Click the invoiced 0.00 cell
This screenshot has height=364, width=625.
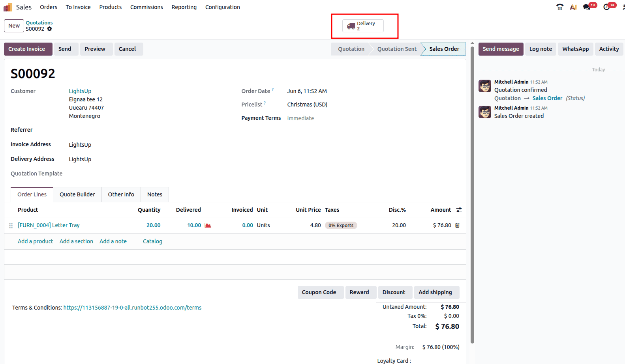[x=248, y=225]
